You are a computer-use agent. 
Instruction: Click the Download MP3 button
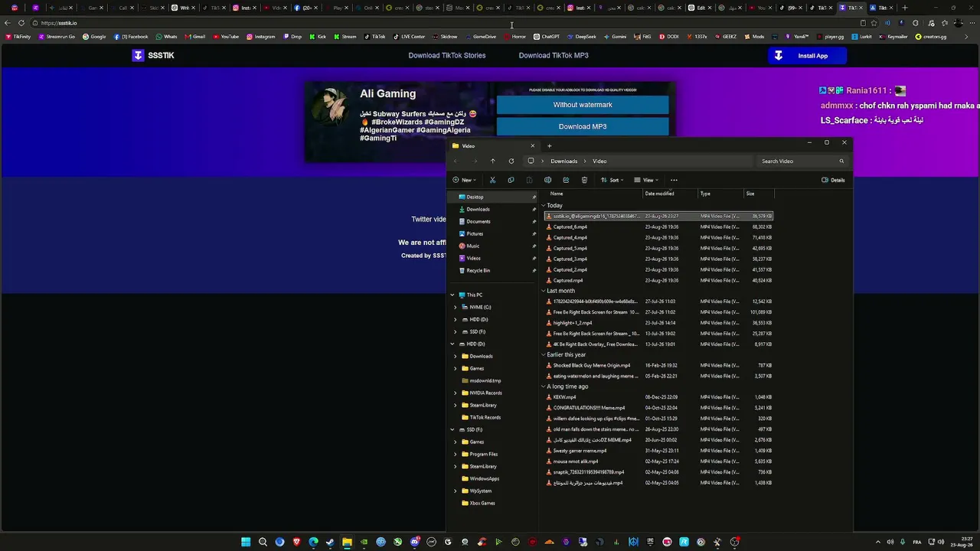583,126
